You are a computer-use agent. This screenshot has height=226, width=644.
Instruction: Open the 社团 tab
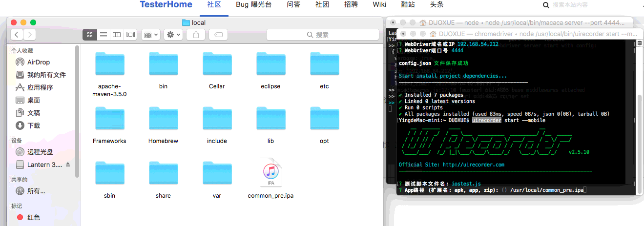click(322, 4)
